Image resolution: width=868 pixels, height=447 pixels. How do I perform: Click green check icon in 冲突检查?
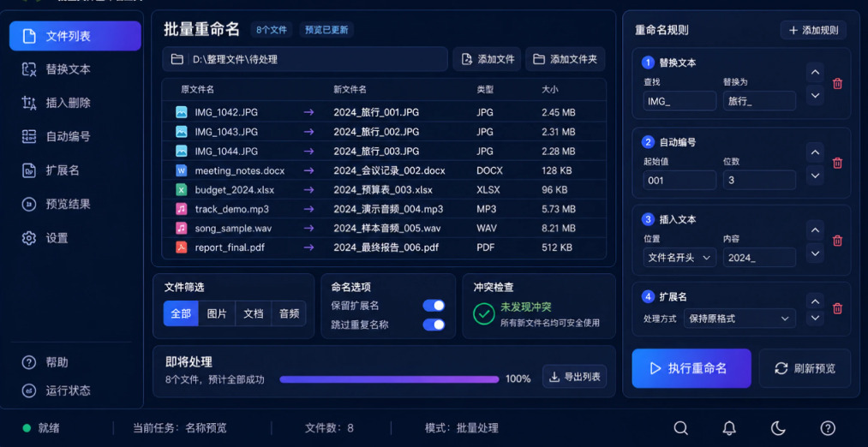pyautogui.click(x=484, y=313)
